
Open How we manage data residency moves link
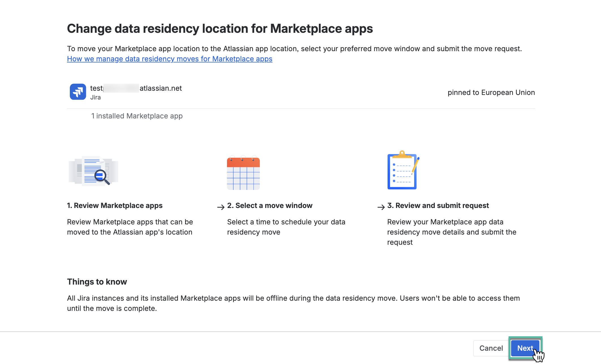170,59
